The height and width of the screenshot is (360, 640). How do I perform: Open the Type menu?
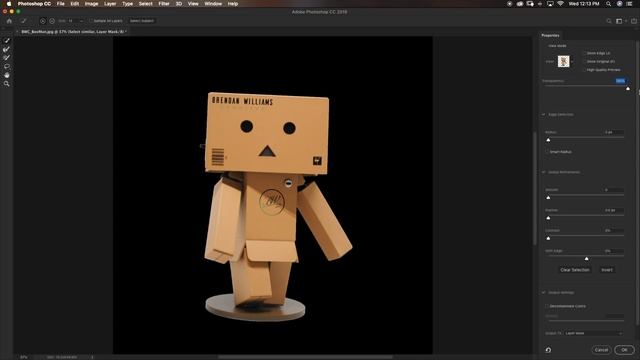[127, 4]
